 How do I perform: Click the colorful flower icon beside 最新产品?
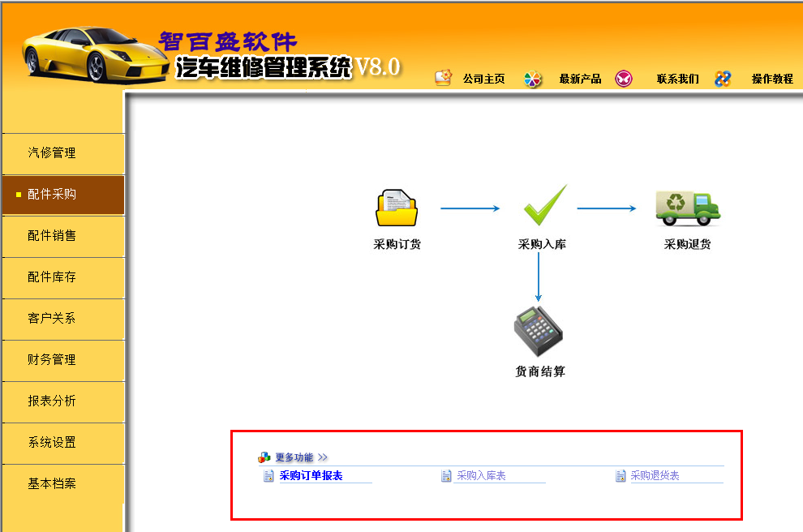pos(533,79)
